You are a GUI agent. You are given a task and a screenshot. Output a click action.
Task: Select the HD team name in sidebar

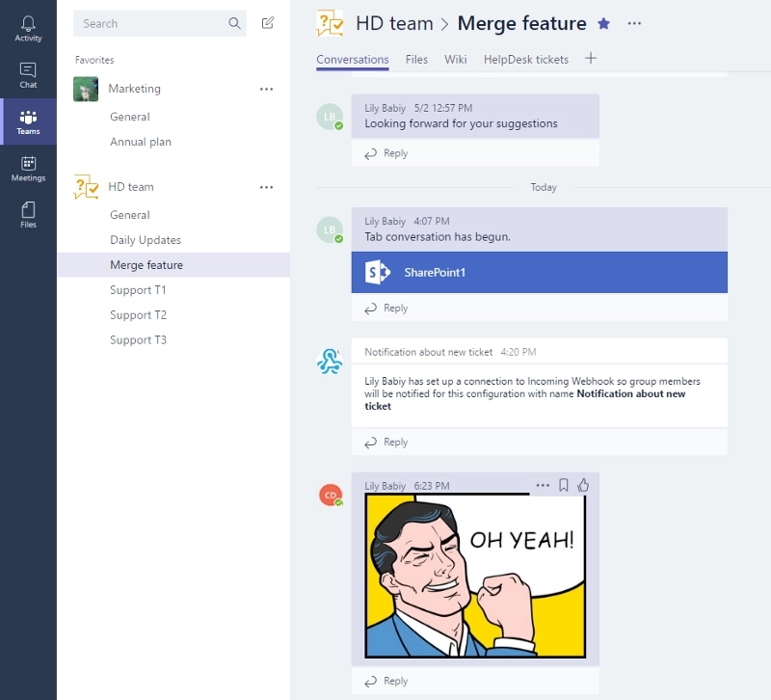pyautogui.click(x=131, y=187)
